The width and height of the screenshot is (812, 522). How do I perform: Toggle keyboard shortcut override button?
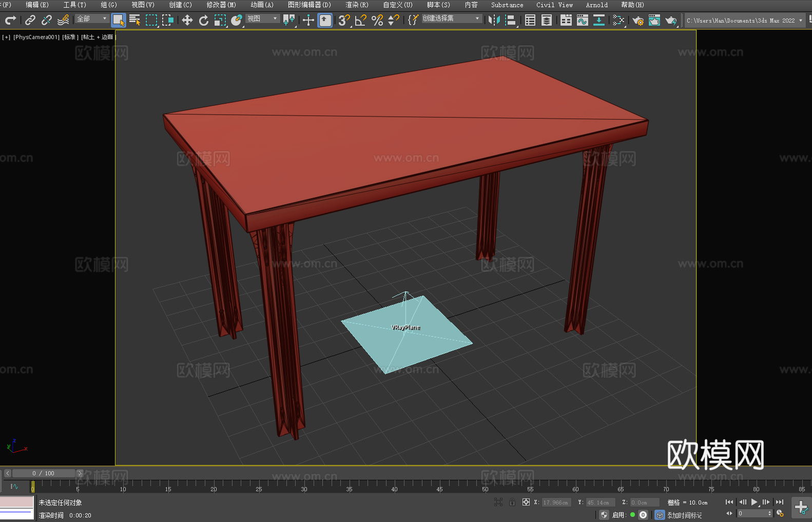click(325, 20)
